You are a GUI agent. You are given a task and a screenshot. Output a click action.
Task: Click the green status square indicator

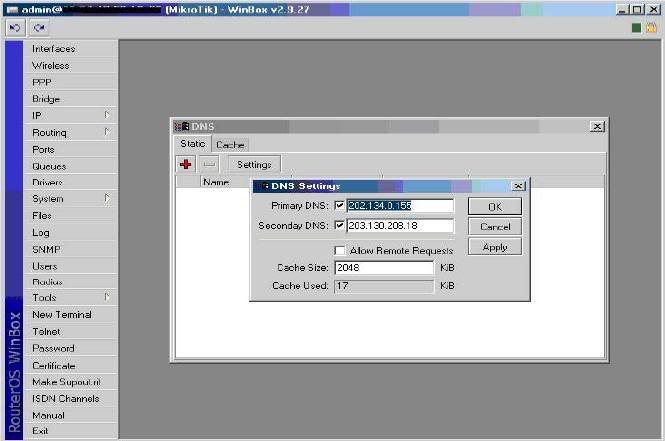tap(636, 28)
